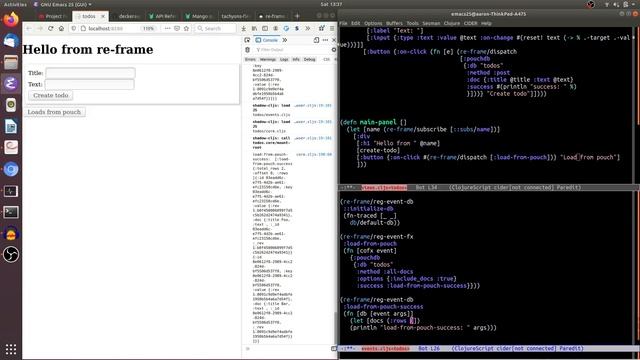Pick an element with devtools inspector picker
640x360 pixels.
pos(247,40)
